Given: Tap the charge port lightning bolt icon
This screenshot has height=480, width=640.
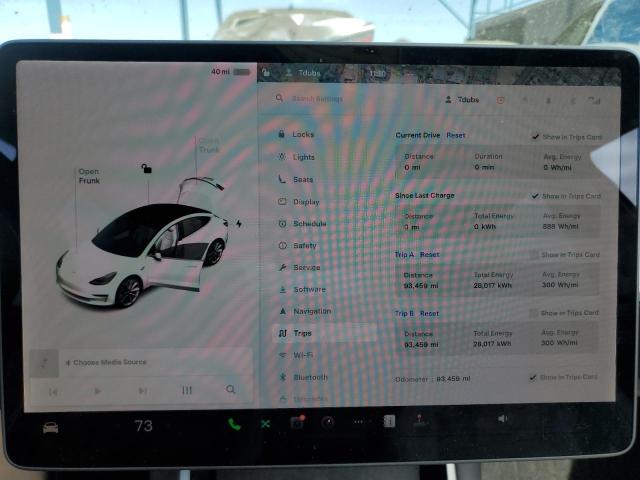Looking at the screenshot, I should [x=239, y=223].
